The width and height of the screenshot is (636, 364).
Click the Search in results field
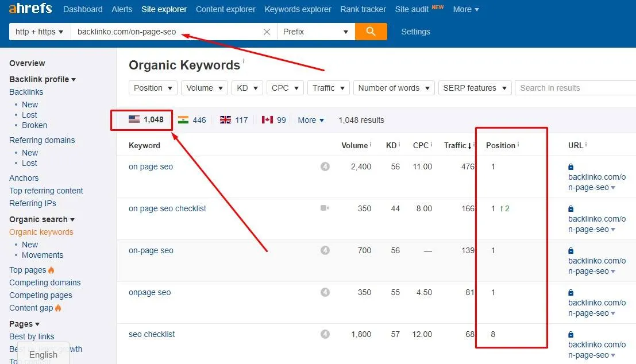(x=575, y=88)
